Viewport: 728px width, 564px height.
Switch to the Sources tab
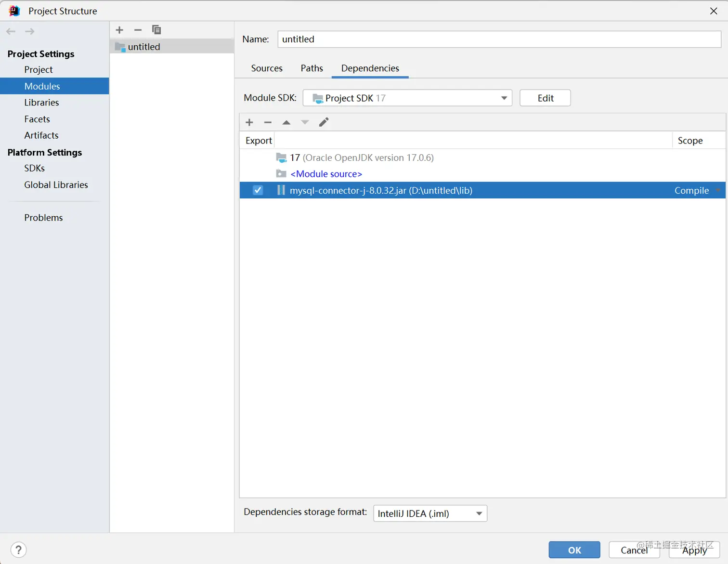pos(267,68)
